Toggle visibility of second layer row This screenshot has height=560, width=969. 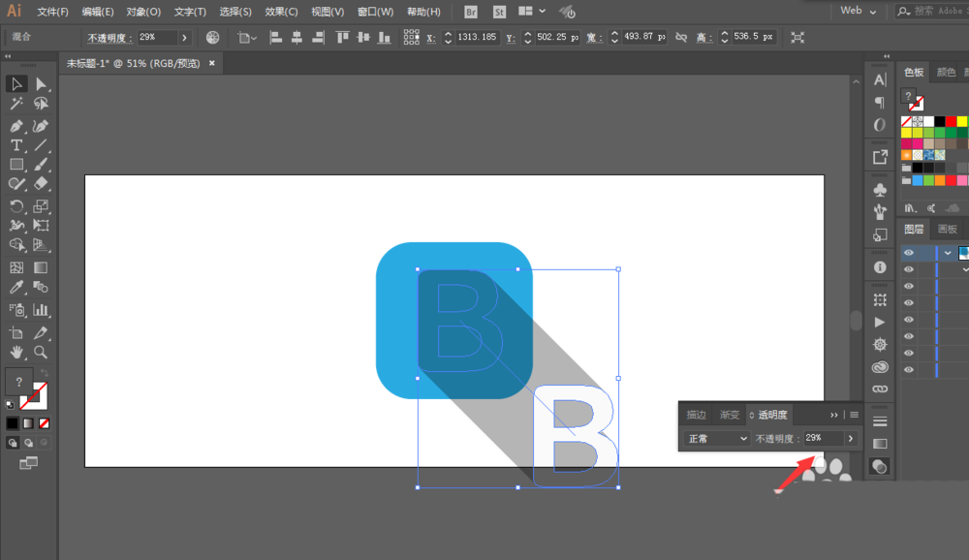coord(909,269)
